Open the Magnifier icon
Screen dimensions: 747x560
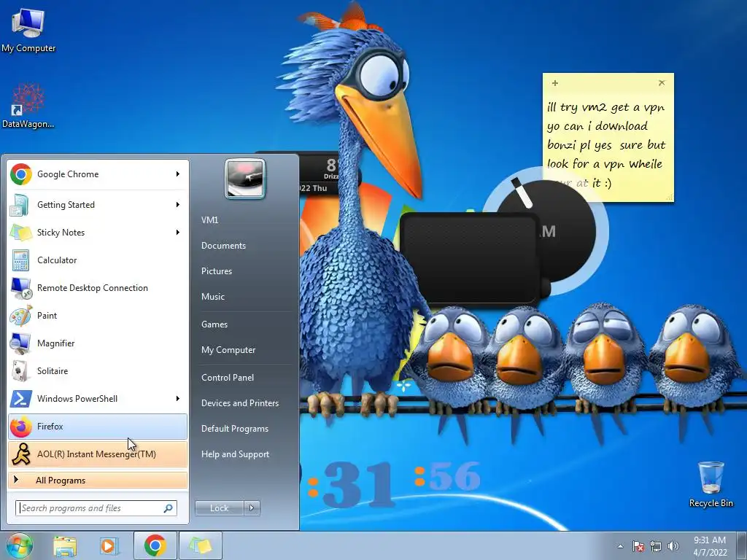pos(21,343)
